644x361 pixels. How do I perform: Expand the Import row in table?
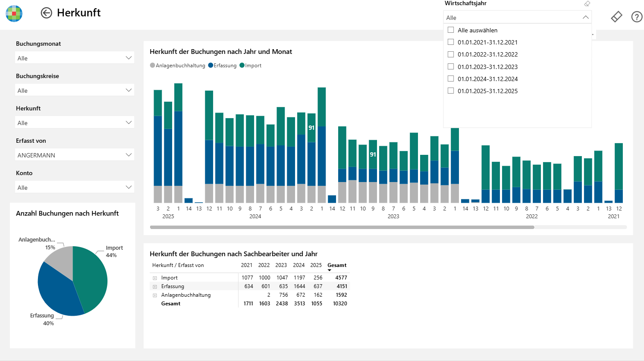tap(155, 278)
